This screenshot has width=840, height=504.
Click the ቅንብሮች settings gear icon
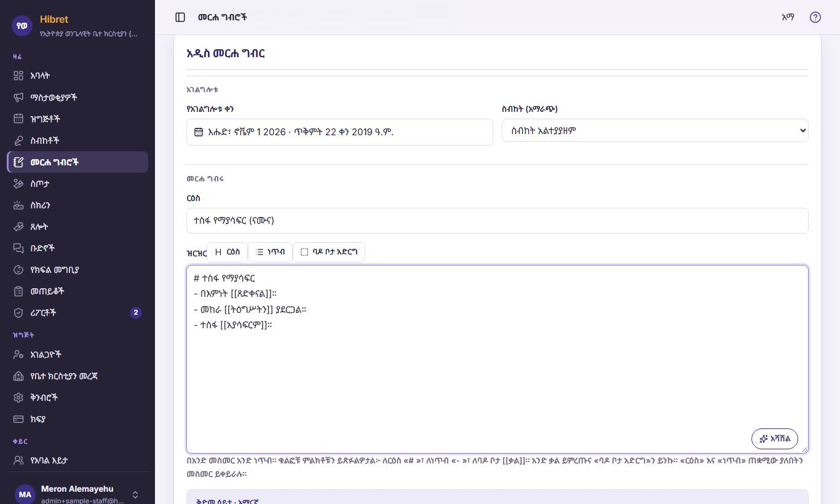[18, 397]
